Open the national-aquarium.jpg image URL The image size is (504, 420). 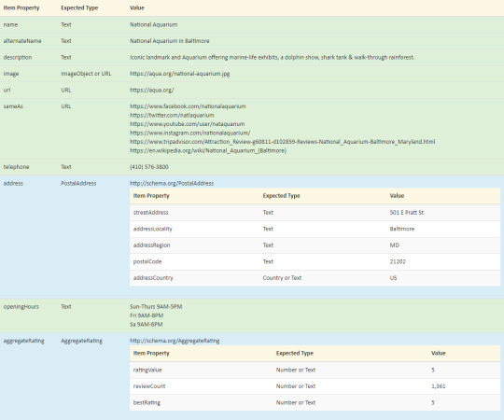180,74
